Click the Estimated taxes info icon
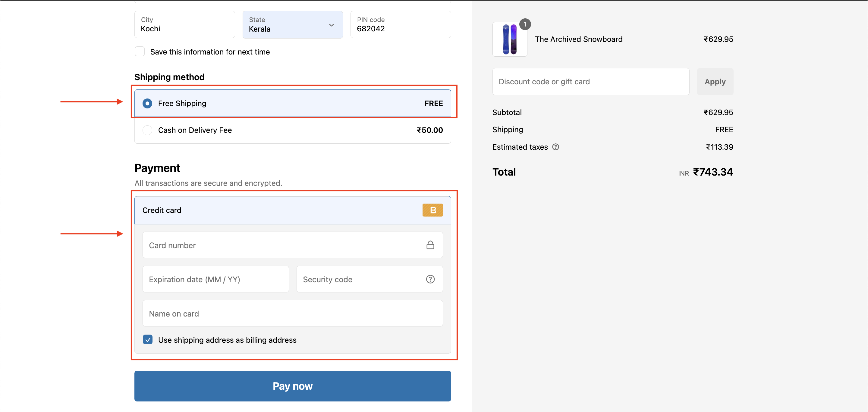This screenshot has height=412, width=868. point(555,147)
